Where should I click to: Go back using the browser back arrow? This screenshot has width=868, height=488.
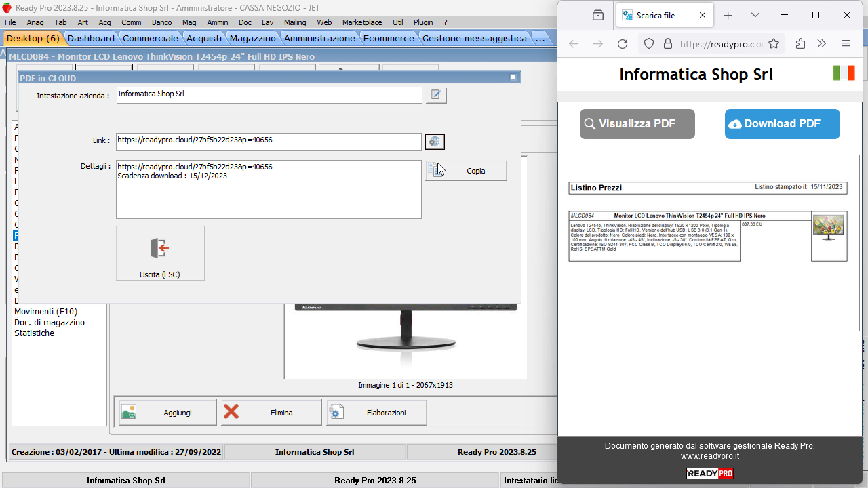click(x=574, y=44)
